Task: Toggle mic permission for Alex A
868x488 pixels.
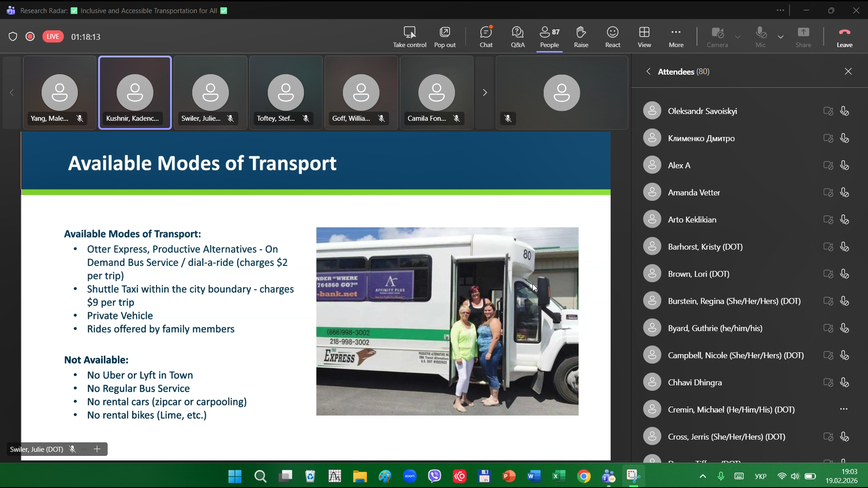Action: click(844, 166)
